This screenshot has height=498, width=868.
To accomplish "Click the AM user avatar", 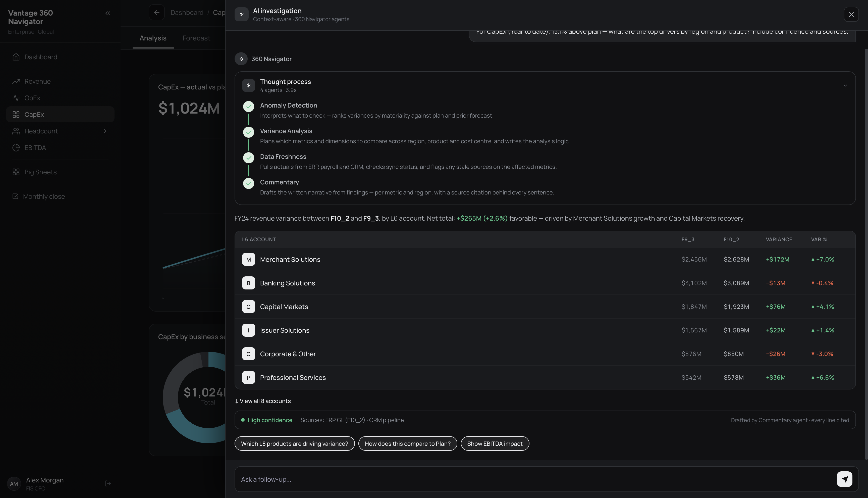I will (14, 484).
